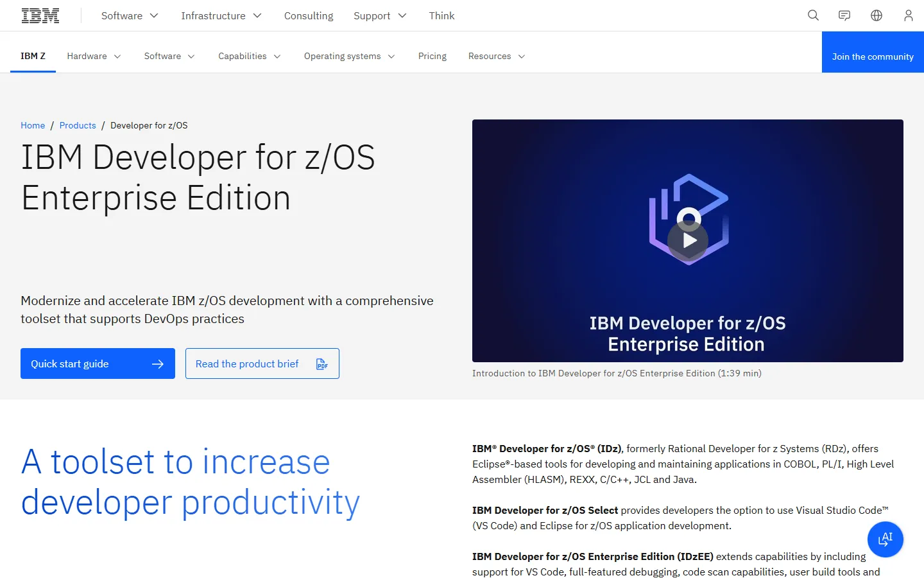Screen dimensions: 924x578
Task: Click the 'IBM Developer for z/OS Select' paragraph
Action: (680, 518)
